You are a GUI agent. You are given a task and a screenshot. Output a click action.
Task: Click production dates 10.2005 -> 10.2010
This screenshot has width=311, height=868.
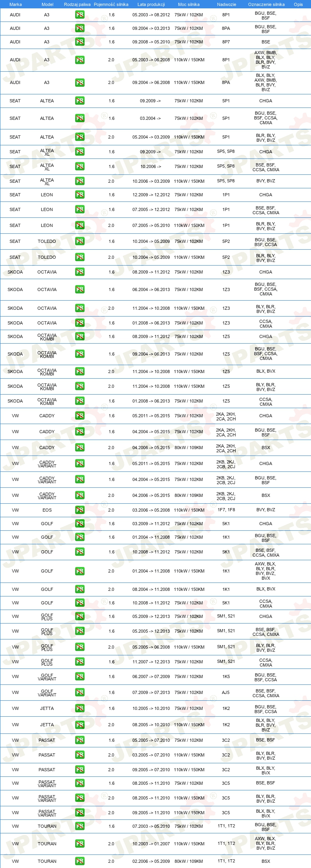click(x=151, y=708)
